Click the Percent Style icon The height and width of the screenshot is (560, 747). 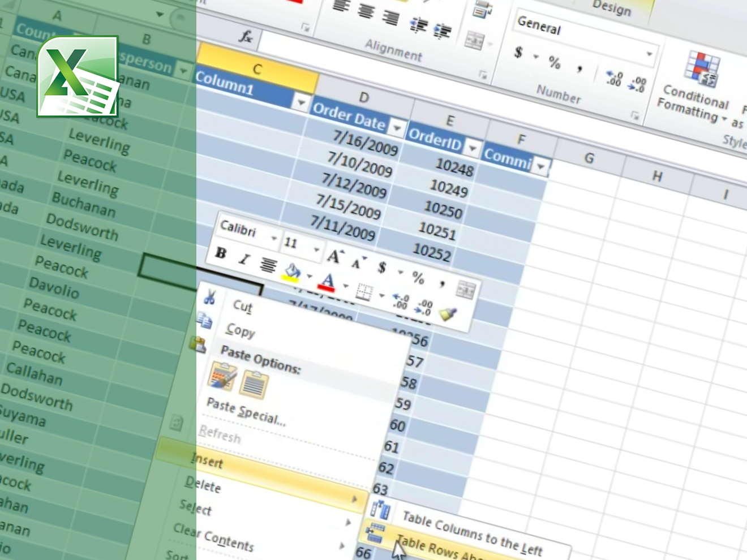tap(555, 63)
